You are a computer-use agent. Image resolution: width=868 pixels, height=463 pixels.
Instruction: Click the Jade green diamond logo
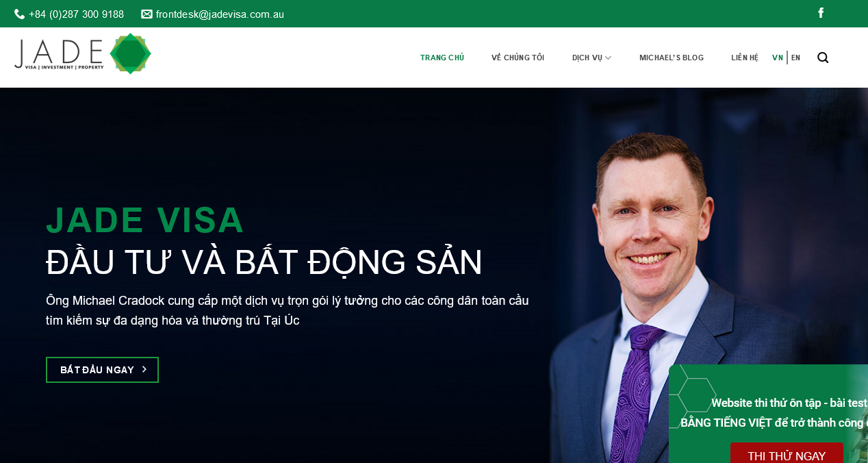130,53
